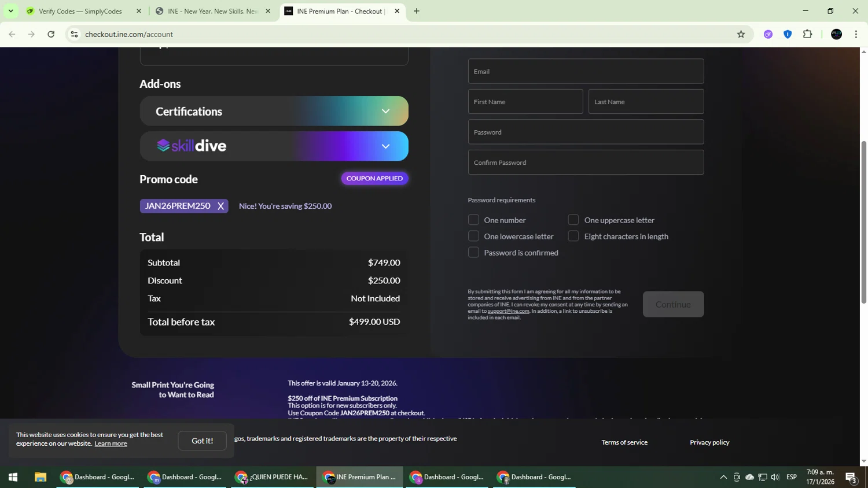Focus the Confirm Password field

[x=586, y=162]
